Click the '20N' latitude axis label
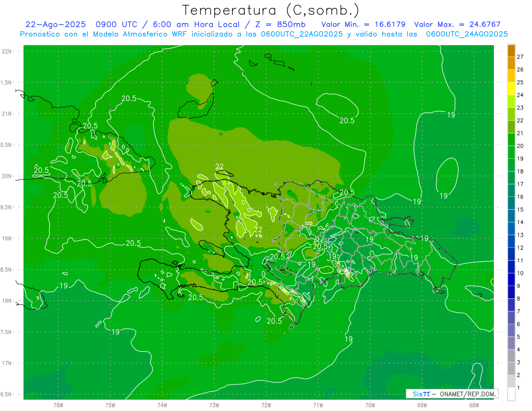 [7, 176]
